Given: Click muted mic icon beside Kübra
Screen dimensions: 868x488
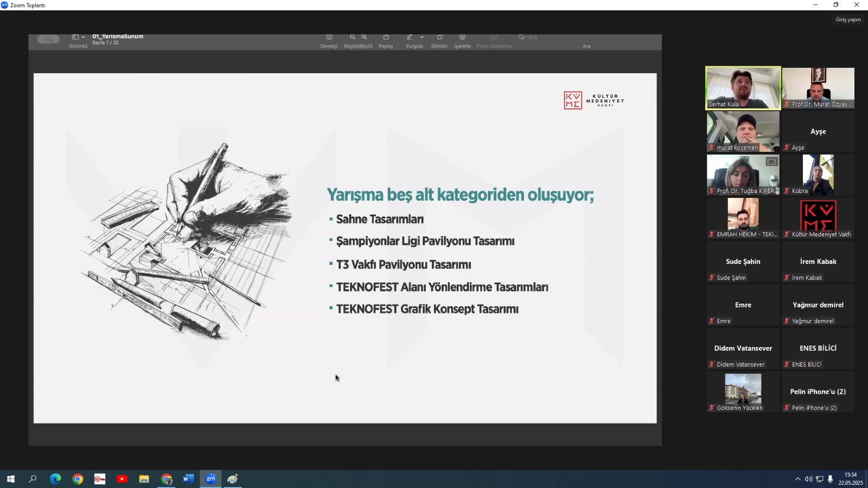Looking at the screenshot, I should click(x=787, y=191).
